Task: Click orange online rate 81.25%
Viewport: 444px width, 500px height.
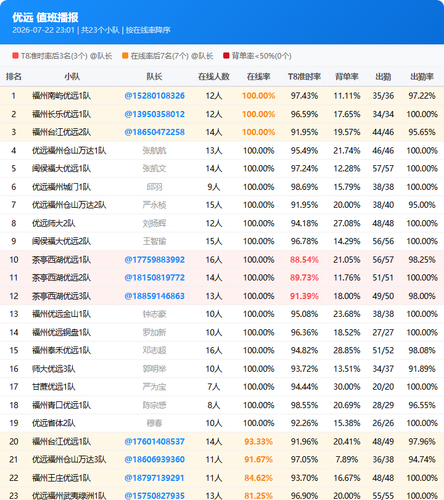Action: (x=258, y=496)
